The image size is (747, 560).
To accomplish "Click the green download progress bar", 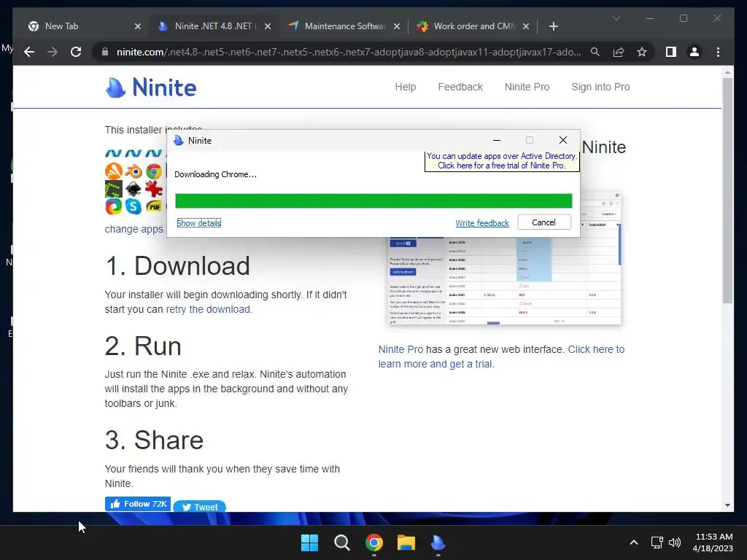I will [373, 201].
